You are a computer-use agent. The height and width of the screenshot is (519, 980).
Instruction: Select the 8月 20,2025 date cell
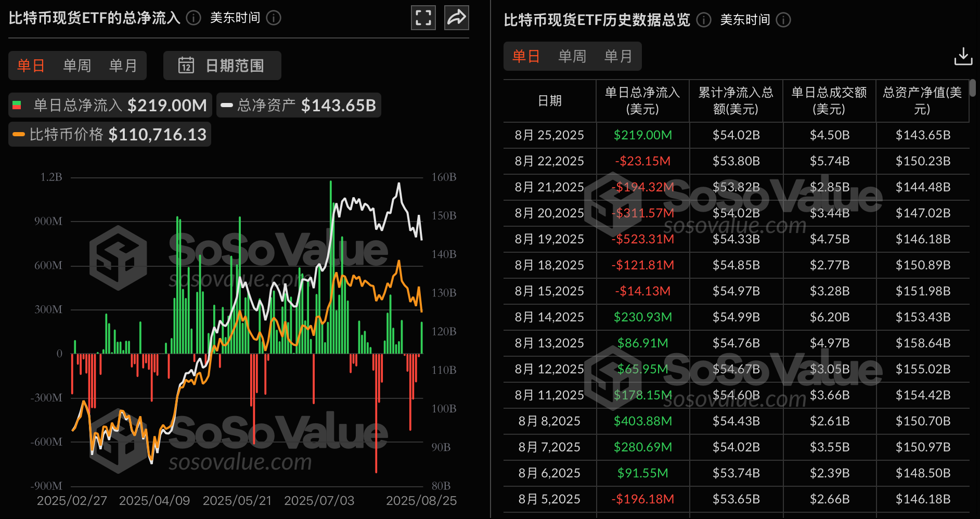click(549, 213)
